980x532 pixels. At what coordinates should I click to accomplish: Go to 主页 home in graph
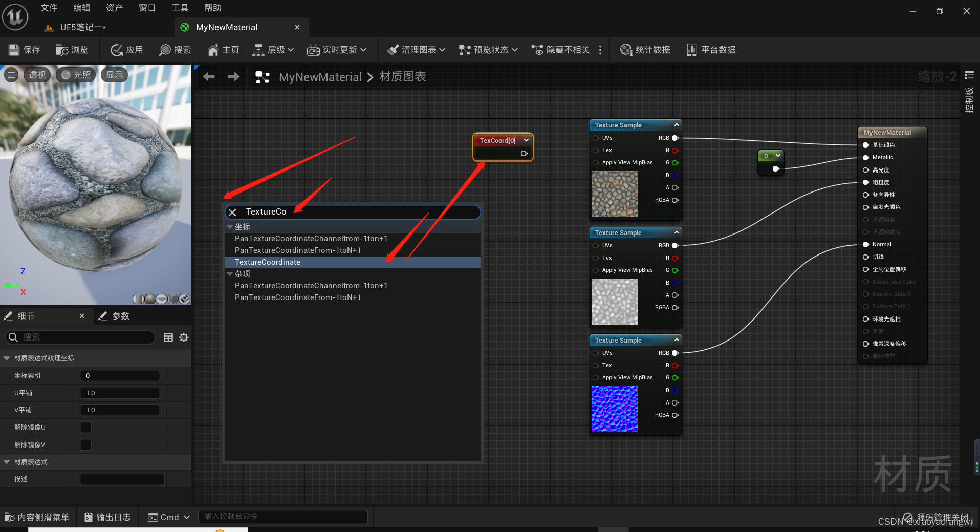click(223, 50)
